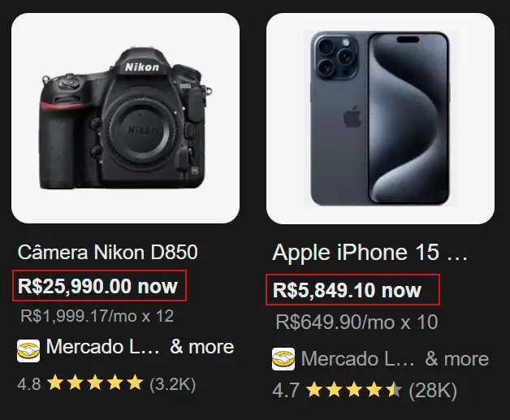This screenshot has height=420, width=510.
Task: Click the Câmera Nikon D850 title
Action: pyautogui.click(x=107, y=252)
